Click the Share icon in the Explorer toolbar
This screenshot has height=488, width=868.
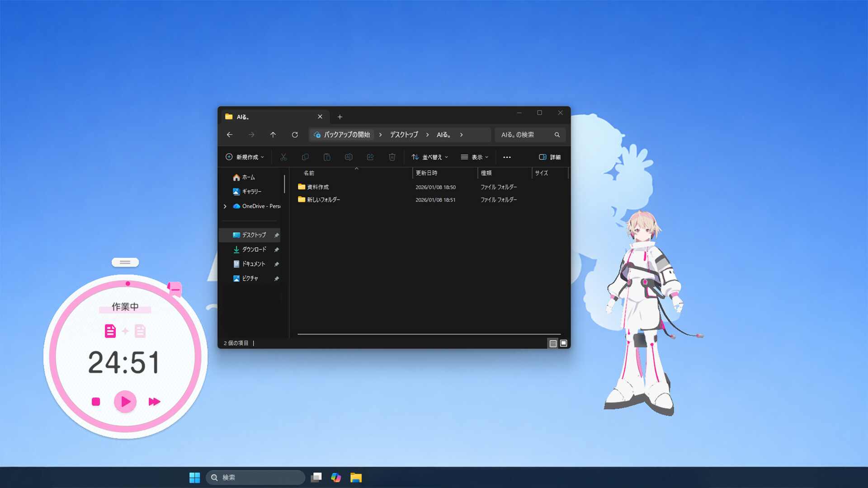(x=370, y=157)
